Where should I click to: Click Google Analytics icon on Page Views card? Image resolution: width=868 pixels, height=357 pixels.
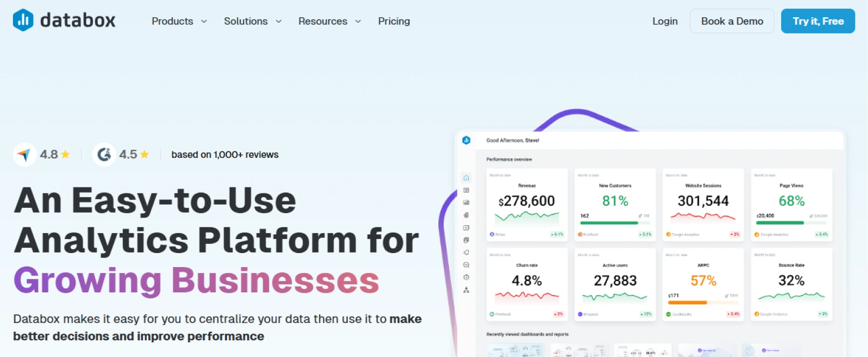pyautogui.click(x=757, y=234)
